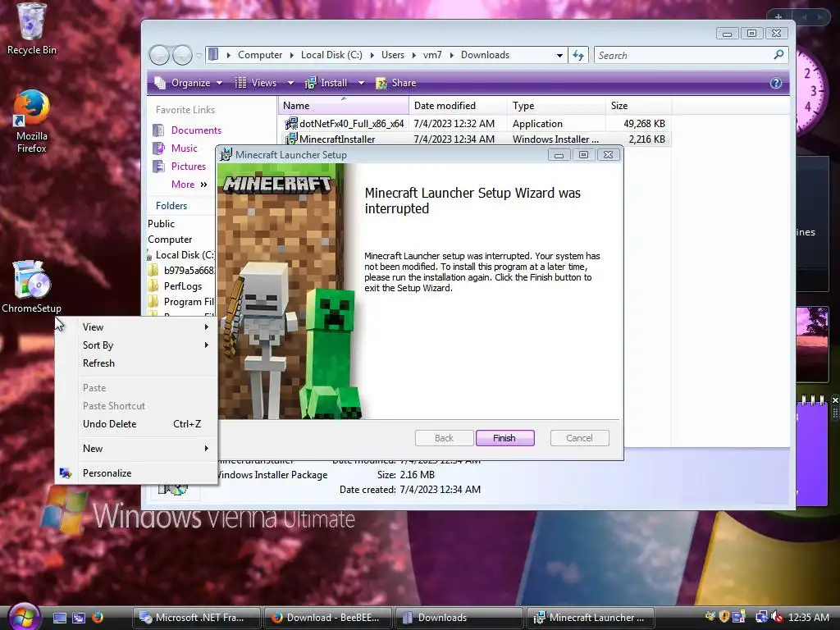Switch to Microsoft .NET Framework taskbar button
The height and width of the screenshot is (630, 840).
coord(195,618)
